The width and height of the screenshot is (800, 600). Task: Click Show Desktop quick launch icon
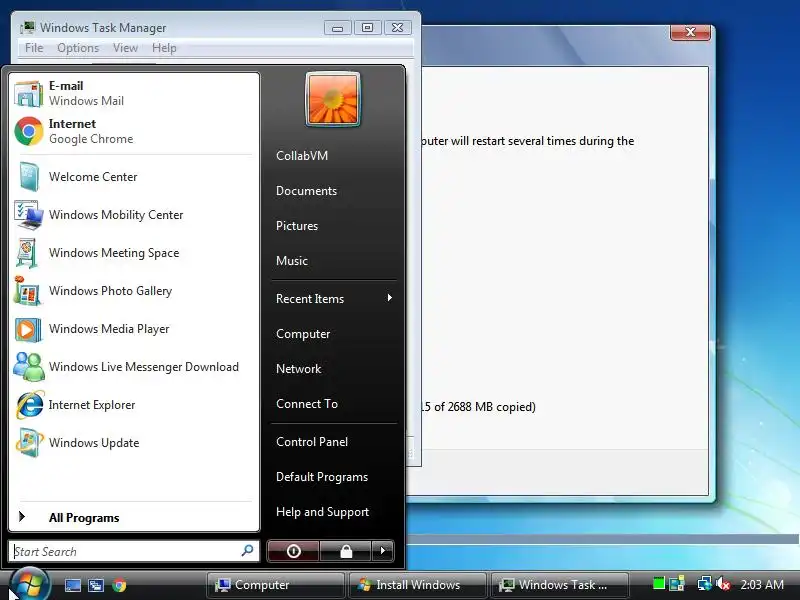pyautogui.click(x=72, y=585)
